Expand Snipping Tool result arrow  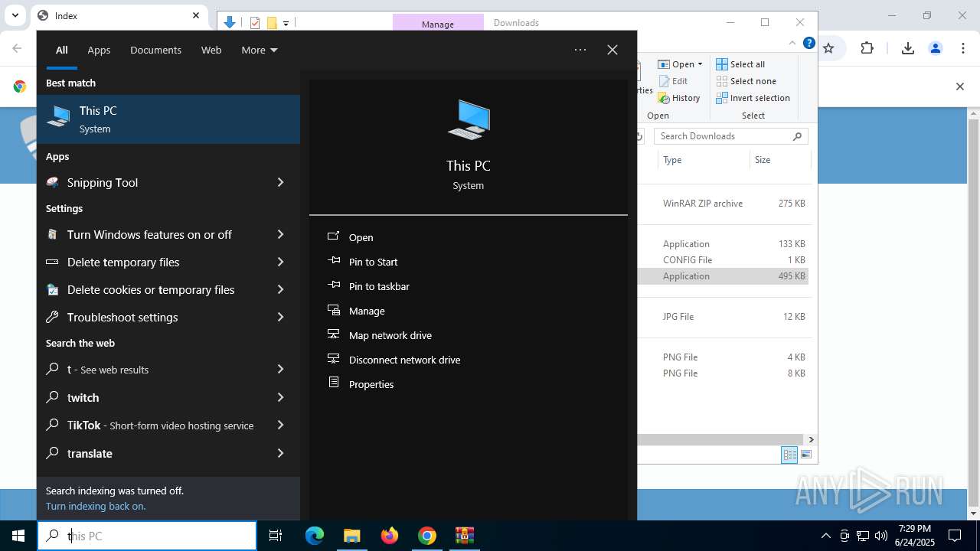click(280, 182)
